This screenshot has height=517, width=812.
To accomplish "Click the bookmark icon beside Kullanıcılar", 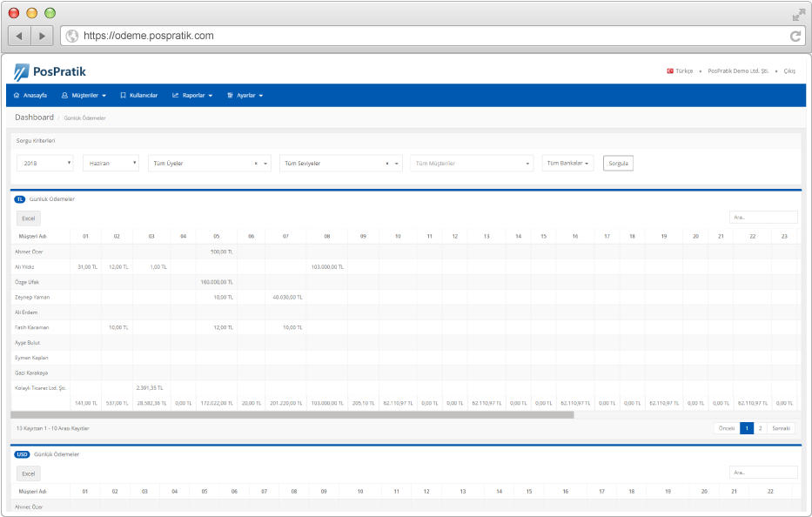I will pos(124,96).
